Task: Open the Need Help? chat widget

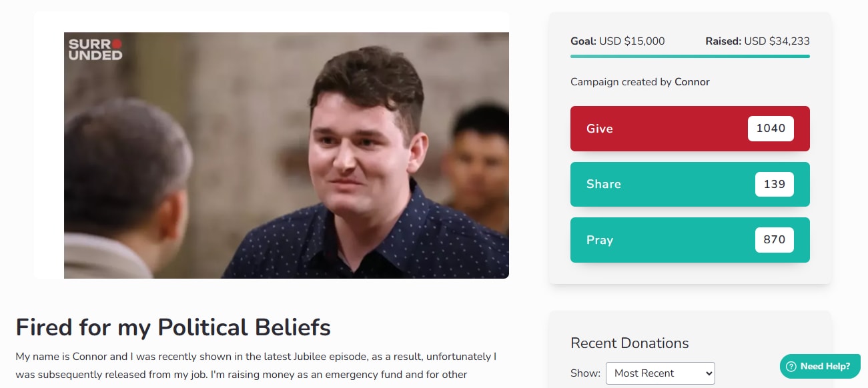Action: (820, 366)
